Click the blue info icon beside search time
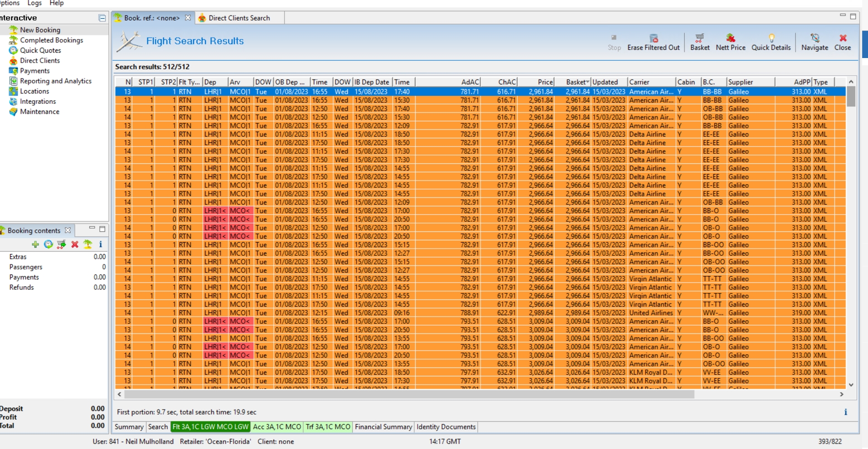This screenshot has width=868, height=449. 845,412
